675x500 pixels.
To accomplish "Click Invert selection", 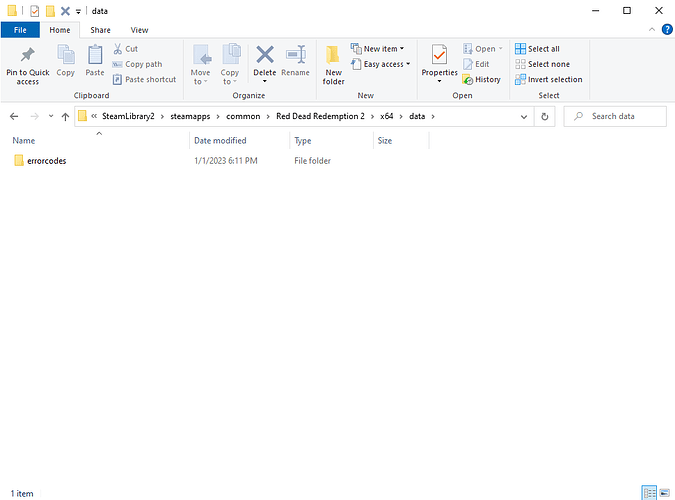I will click(548, 79).
